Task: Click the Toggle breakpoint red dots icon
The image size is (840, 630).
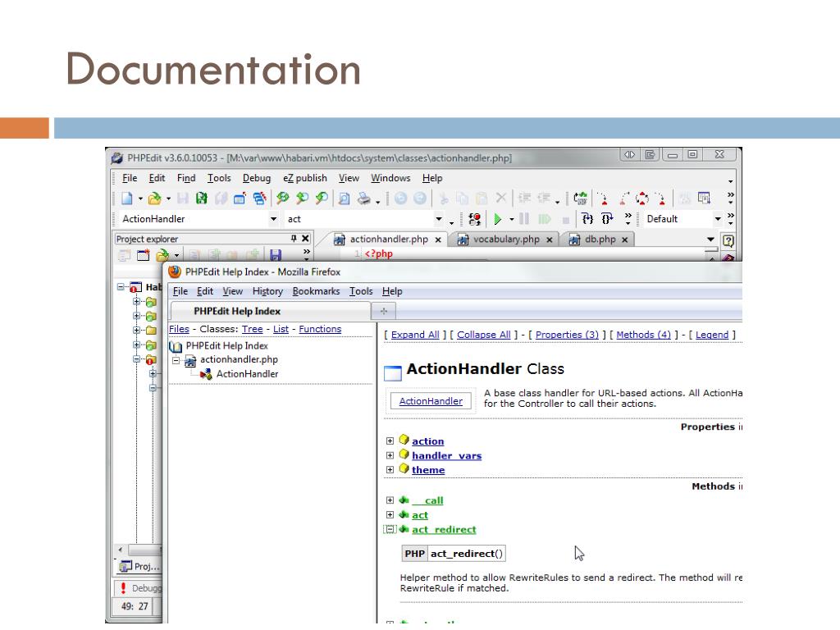Action: [475, 219]
